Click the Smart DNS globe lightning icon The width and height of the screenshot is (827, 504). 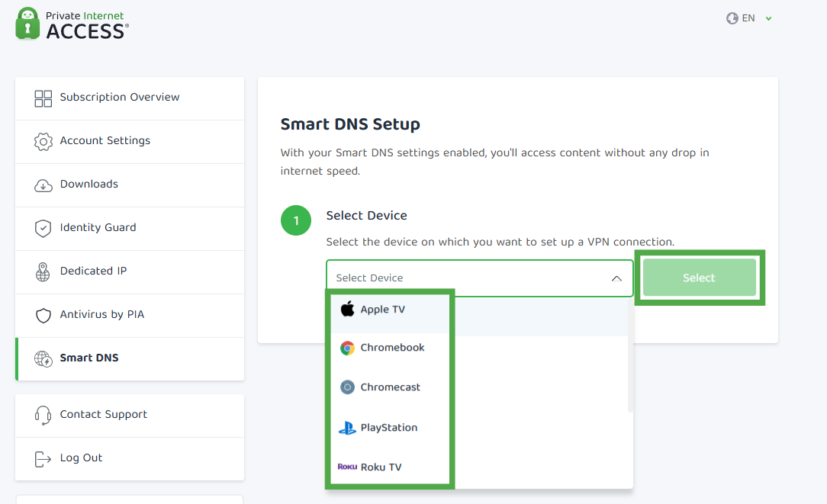pos(43,358)
